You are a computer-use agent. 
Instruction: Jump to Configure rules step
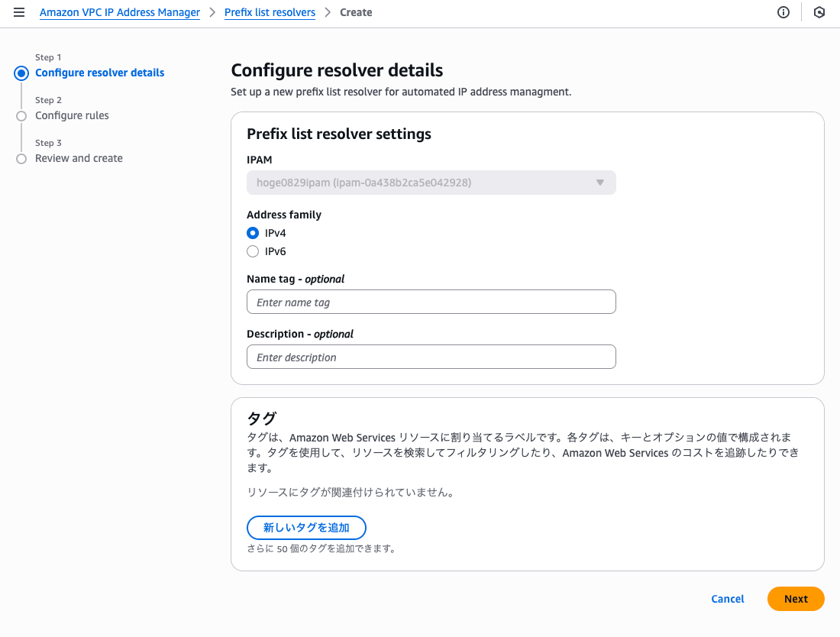coord(72,115)
